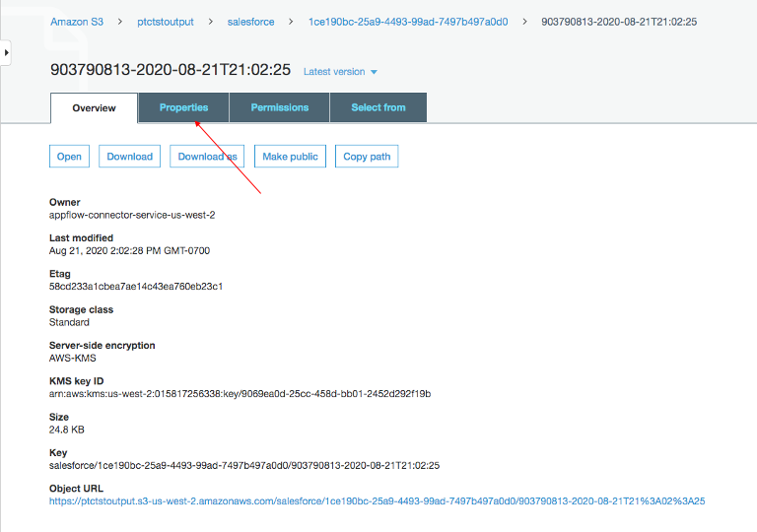Select the Etag value 58cd233a1cbea7ae14c43ea760eb23c1
This screenshot has height=532, width=757.
[136, 287]
